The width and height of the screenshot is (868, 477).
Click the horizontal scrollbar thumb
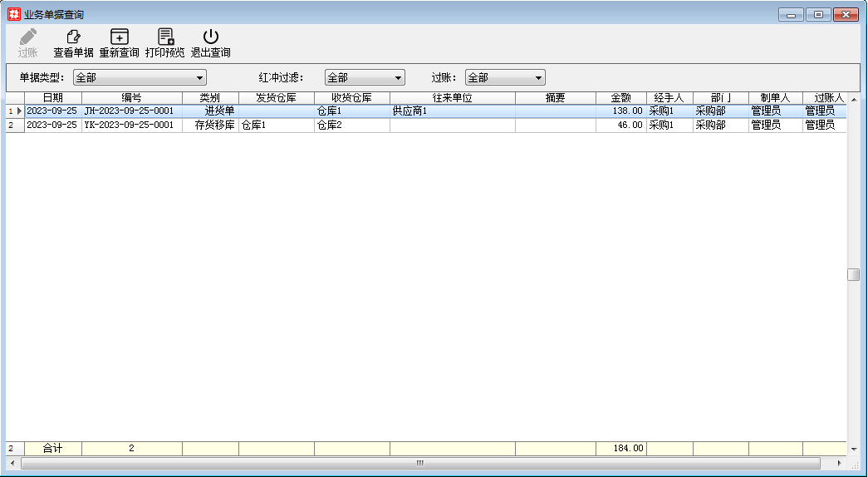coord(419,463)
